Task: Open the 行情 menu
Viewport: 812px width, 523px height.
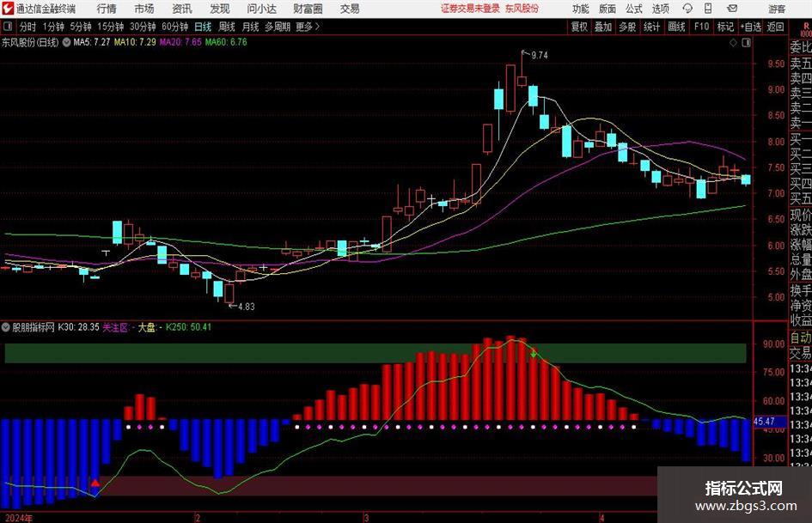Action: (107, 9)
